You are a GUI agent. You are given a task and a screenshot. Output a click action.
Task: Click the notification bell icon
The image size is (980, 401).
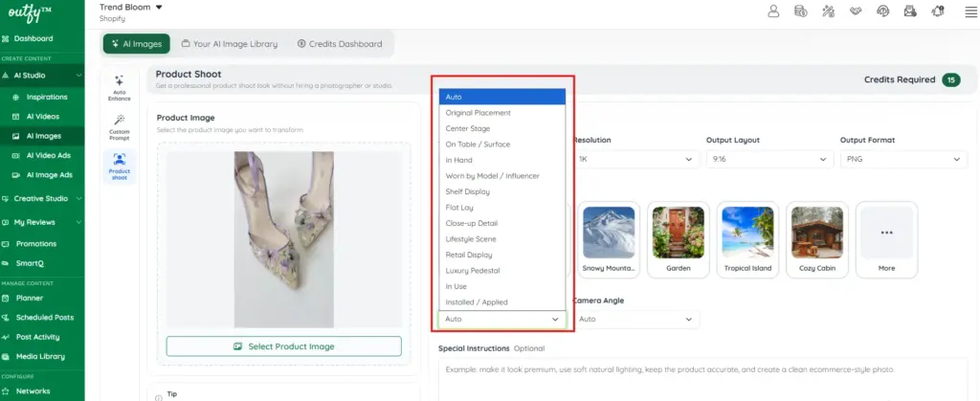(x=938, y=11)
